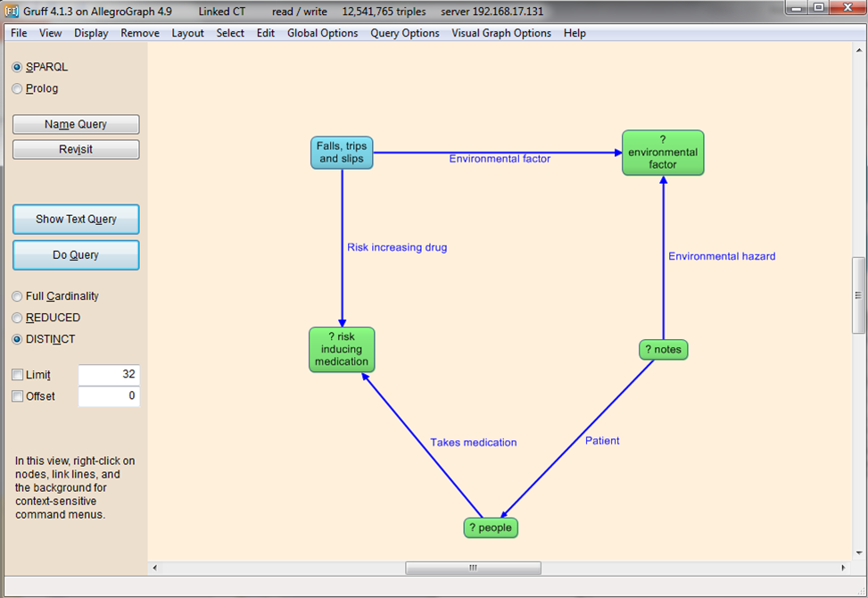This screenshot has width=868, height=598.
Task: Select Full Cardinality radio option
Action: pos(18,296)
